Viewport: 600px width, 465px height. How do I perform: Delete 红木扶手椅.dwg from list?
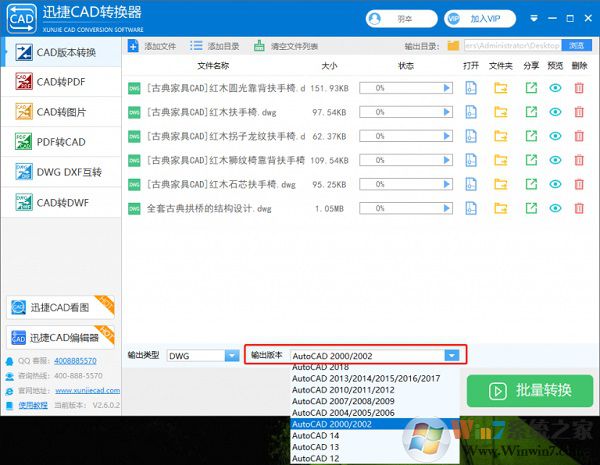[x=579, y=112]
